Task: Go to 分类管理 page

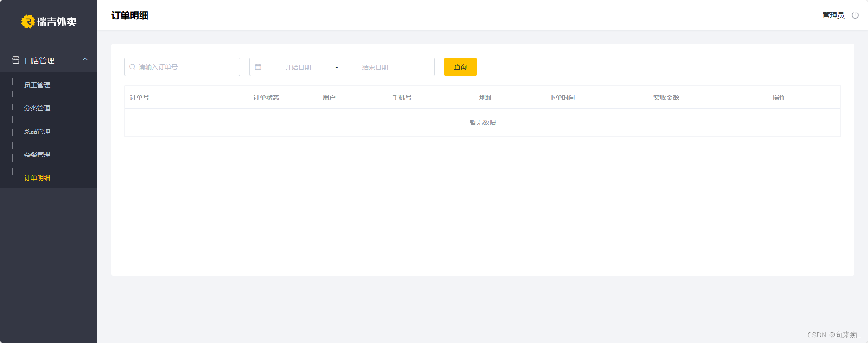Action: (x=37, y=108)
